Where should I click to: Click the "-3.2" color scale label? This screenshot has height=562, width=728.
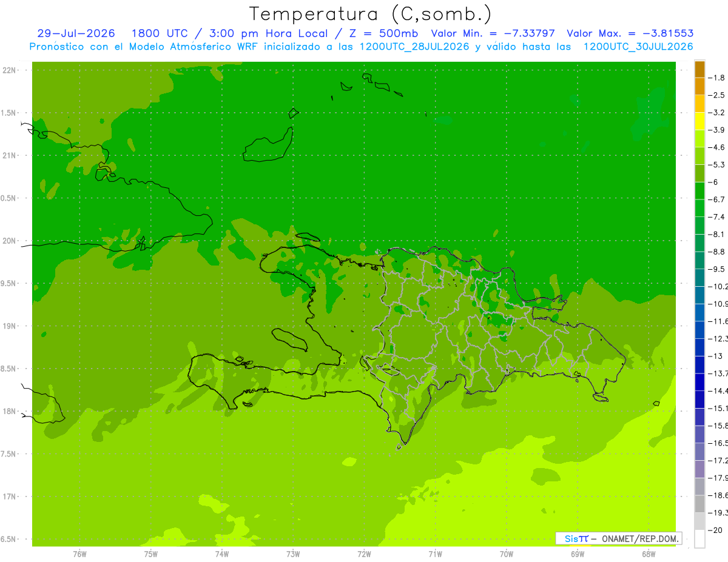pos(717,112)
